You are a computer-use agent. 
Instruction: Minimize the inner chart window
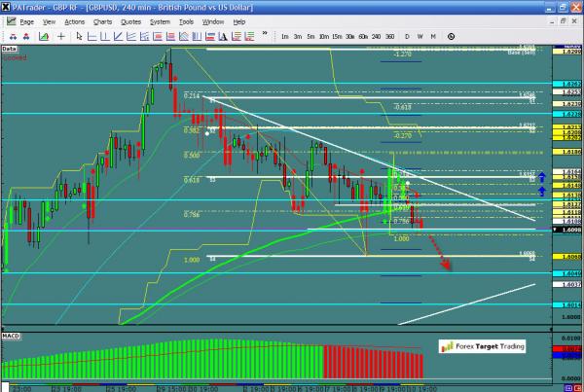click(x=552, y=21)
